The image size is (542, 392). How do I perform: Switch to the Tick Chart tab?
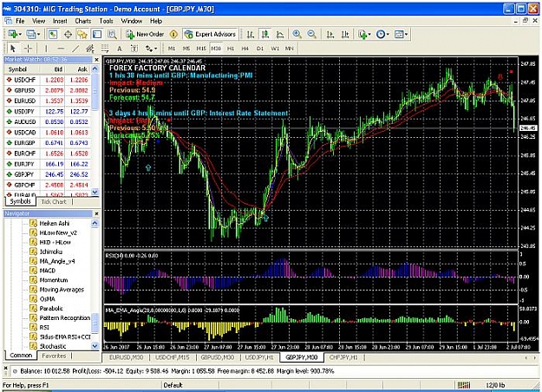coord(54,201)
